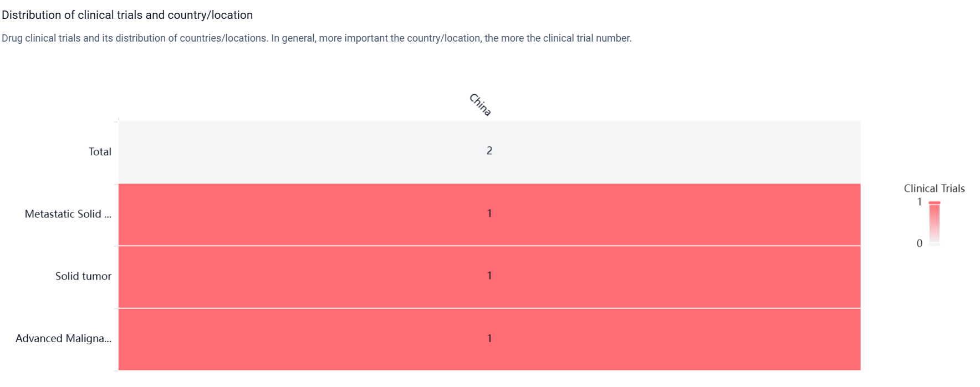
Task: Click value 1 in Advanced Maligna row
Action: 489,338
